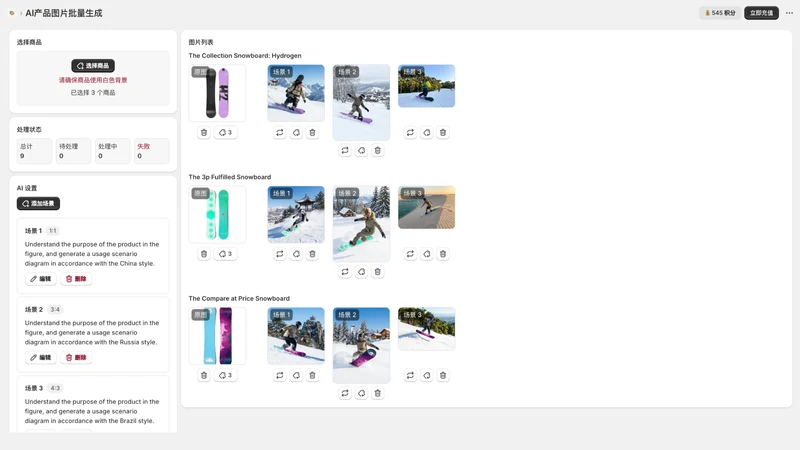Regenerate Hydrogen snowboard 场景 3 image

410,133
